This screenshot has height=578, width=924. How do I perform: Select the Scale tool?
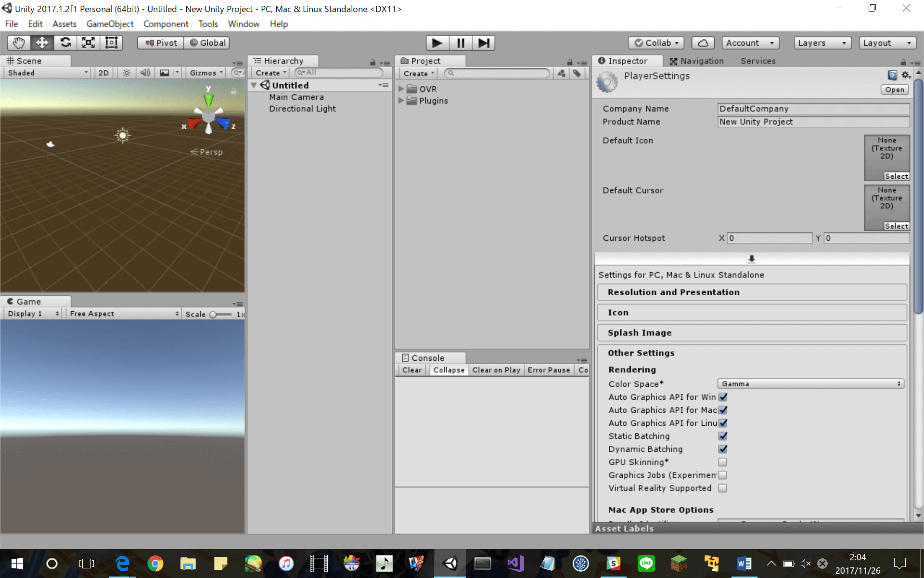coord(89,43)
